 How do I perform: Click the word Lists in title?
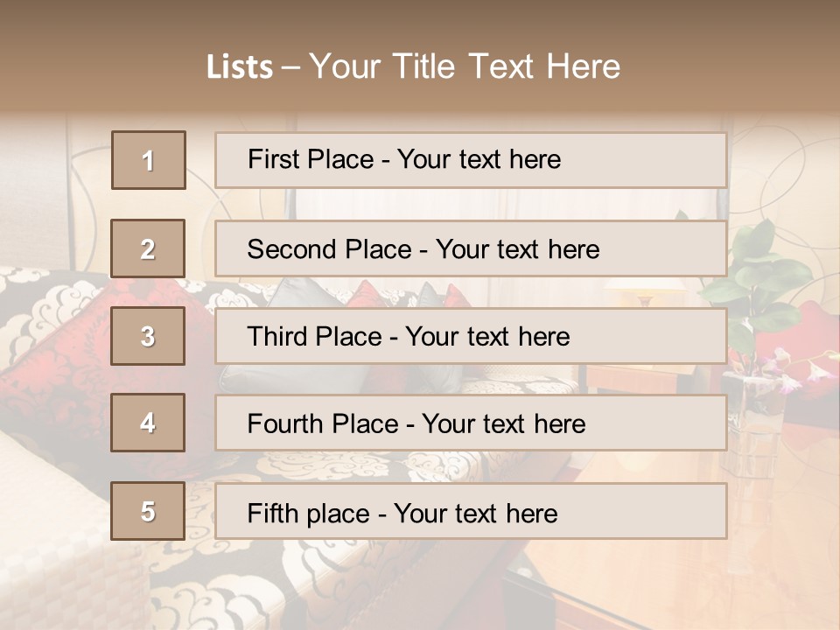[x=240, y=66]
